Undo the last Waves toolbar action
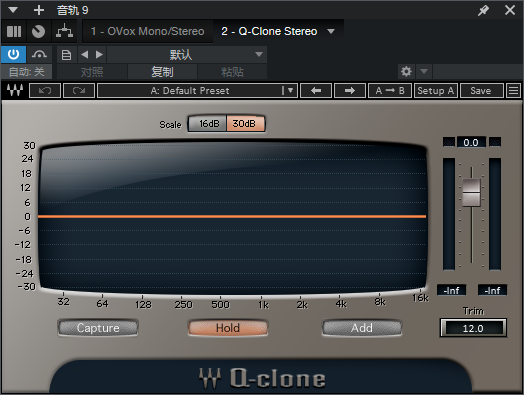 point(45,91)
